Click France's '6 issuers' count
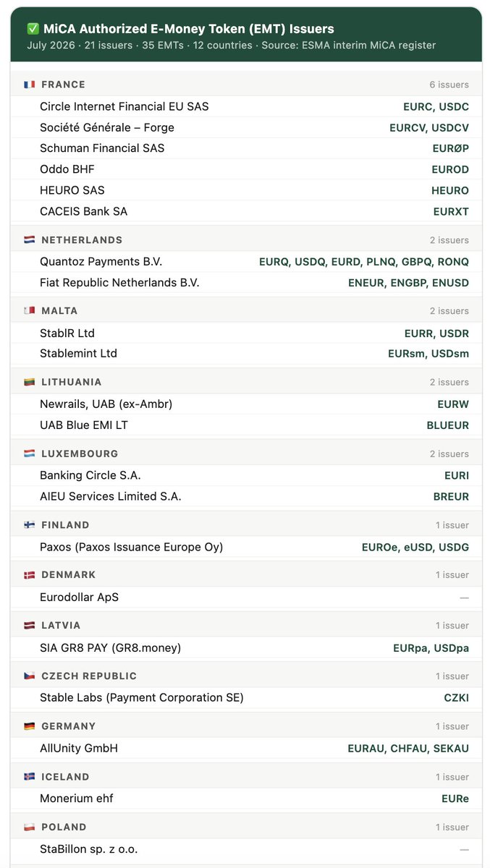This screenshot has width=490, height=868. [448, 85]
